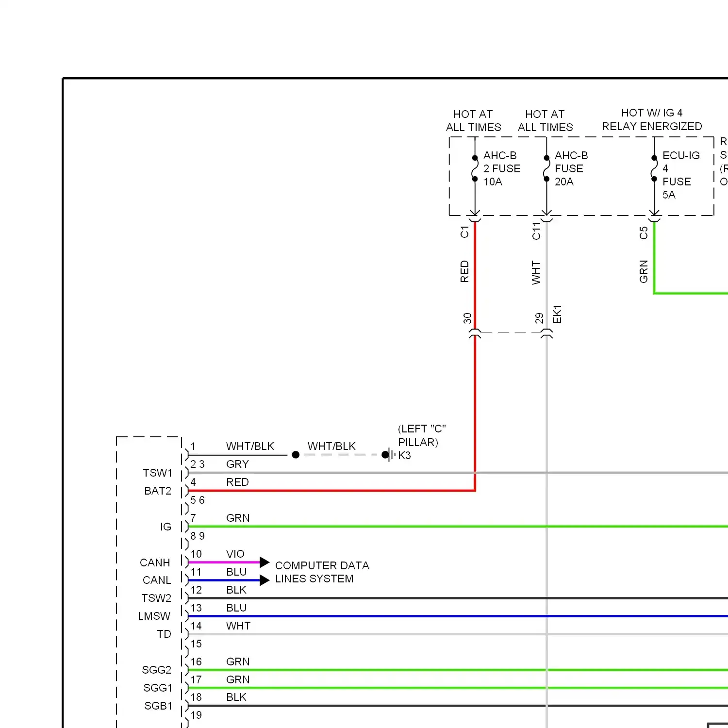728x728 pixels.
Task: Click the splice dot on the WHT/BLK wire
Action: pyautogui.click(x=296, y=455)
